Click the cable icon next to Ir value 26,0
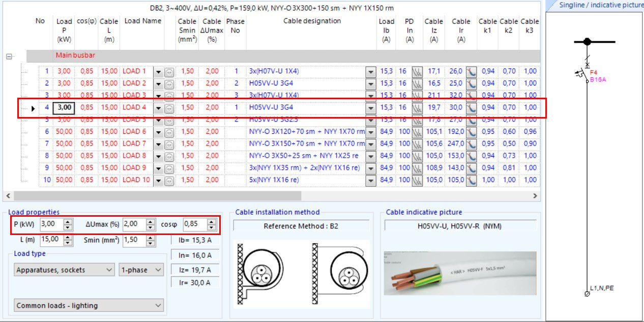This screenshot has width=644, height=322. click(x=471, y=71)
